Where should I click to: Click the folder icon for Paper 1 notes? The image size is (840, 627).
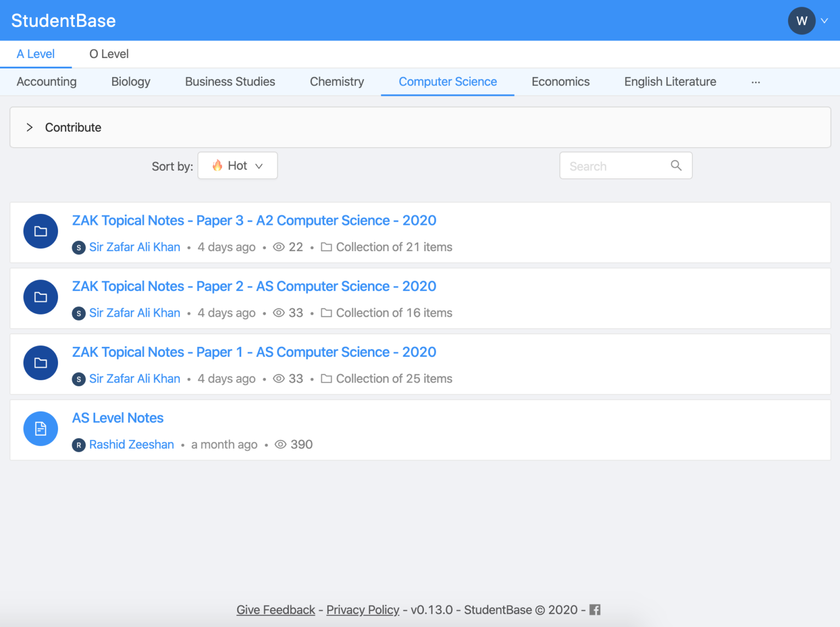pos(40,363)
